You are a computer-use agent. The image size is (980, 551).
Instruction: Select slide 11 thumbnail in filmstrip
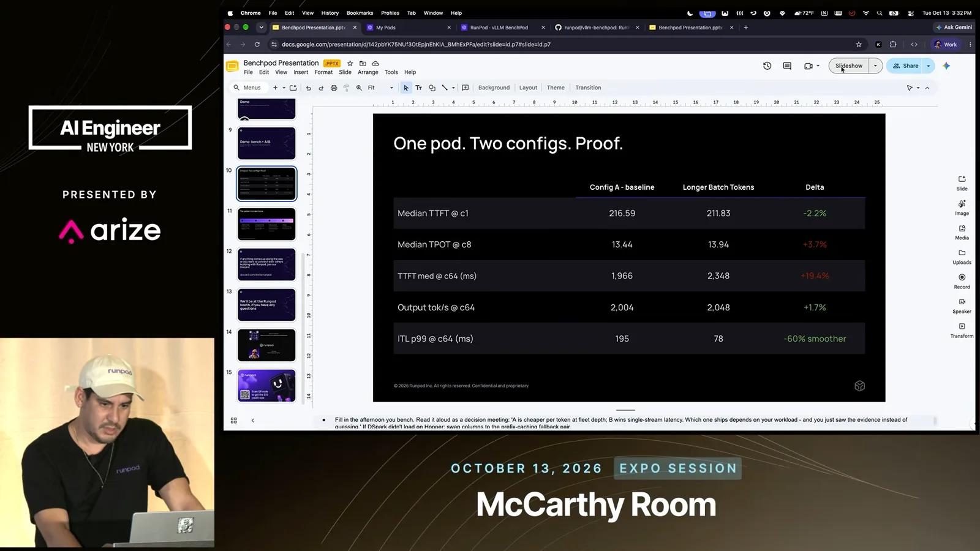tap(266, 224)
